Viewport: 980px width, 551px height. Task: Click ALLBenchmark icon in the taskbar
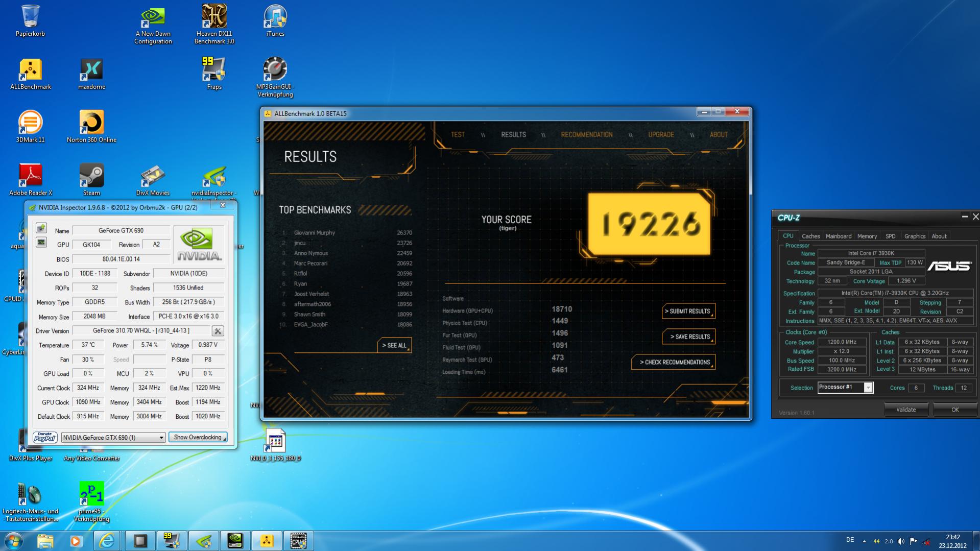tap(267, 540)
